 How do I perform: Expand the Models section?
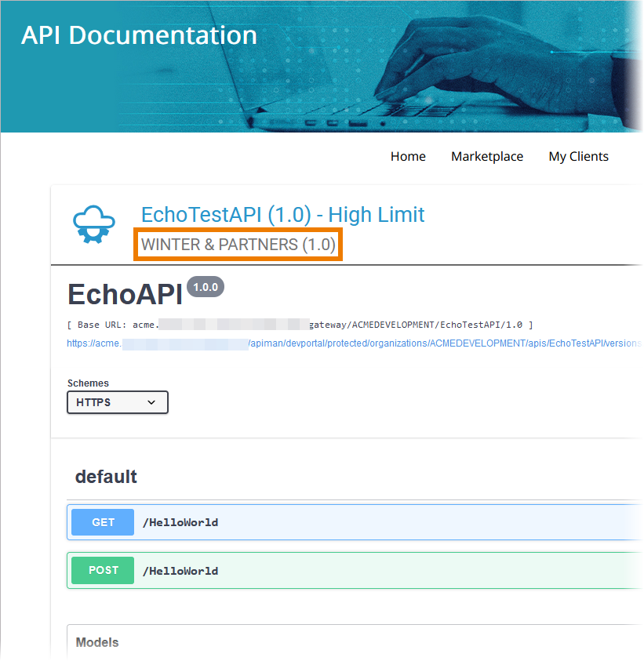[x=96, y=642]
